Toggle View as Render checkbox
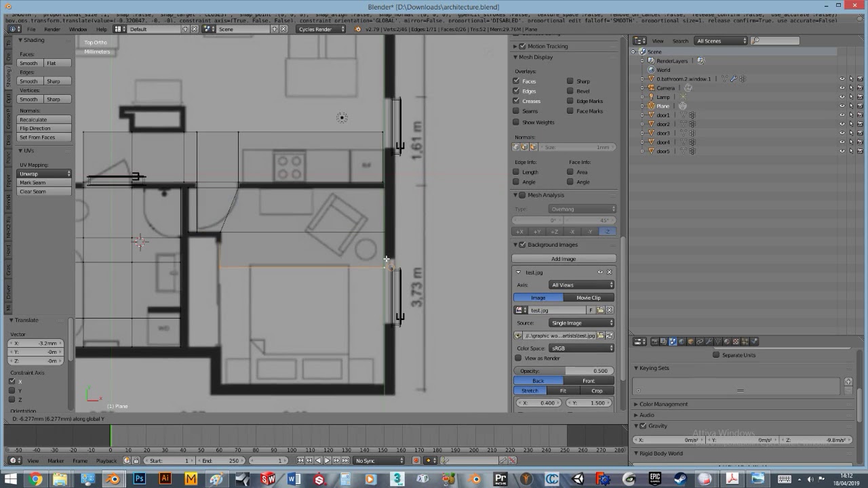This screenshot has width=868, height=488. (x=519, y=359)
